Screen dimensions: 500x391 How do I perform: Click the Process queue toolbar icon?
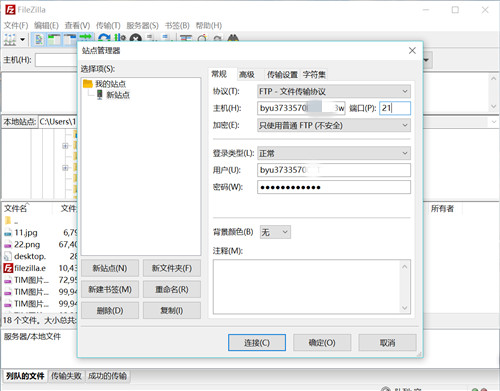point(120,37)
